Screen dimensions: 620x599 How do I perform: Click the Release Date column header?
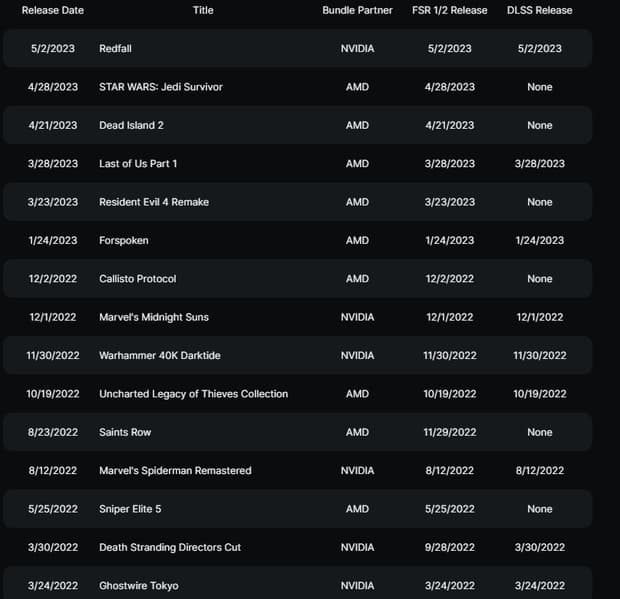53,10
